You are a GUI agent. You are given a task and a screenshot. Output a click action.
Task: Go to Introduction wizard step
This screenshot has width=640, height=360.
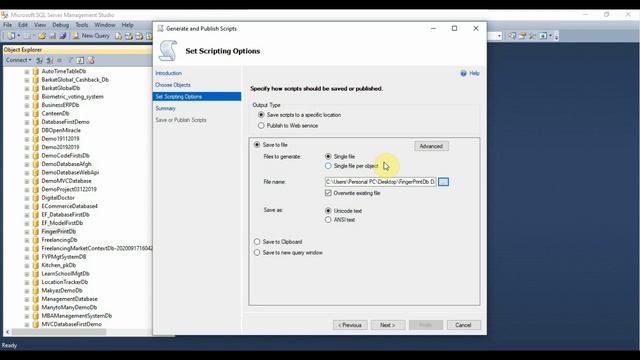click(168, 73)
